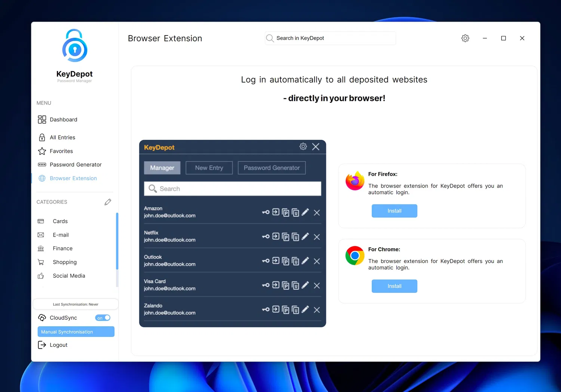561x392 pixels.
Task: Edit the Outlook entry with pencil
Action: click(x=305, y=261)
